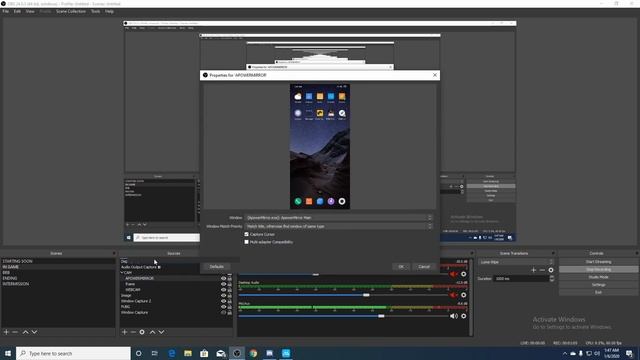Open notification center icon in system tray
This screenshot has width=640, height=360.
pyautogui.click(x=629, y=353)
